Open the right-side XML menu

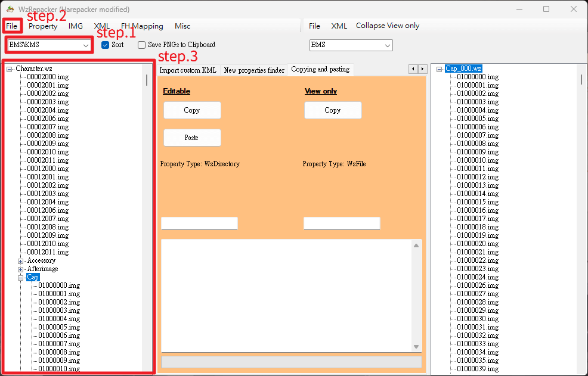[339, 26]
